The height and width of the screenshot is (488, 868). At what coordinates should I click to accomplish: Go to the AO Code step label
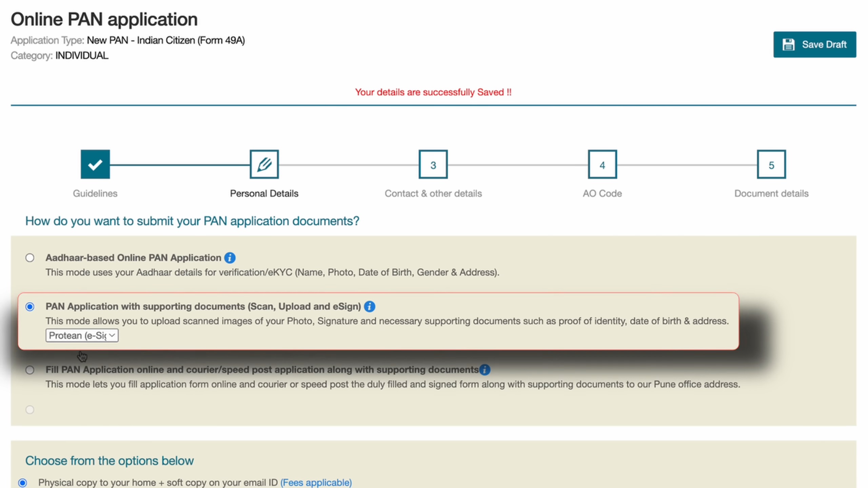[x=602, y=193]
